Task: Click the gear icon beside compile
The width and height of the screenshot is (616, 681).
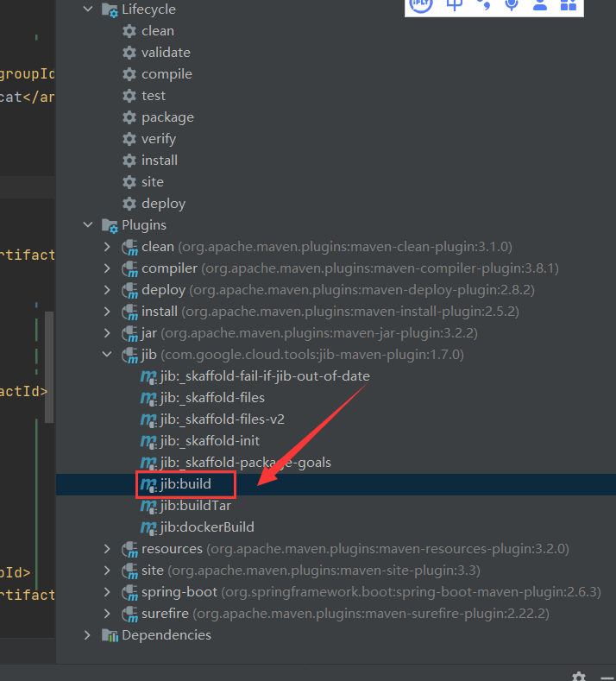Action: click(129, 74)
